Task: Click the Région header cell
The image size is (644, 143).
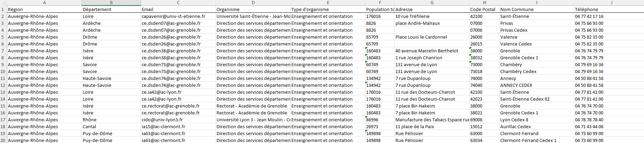Action: click(44, 9)
